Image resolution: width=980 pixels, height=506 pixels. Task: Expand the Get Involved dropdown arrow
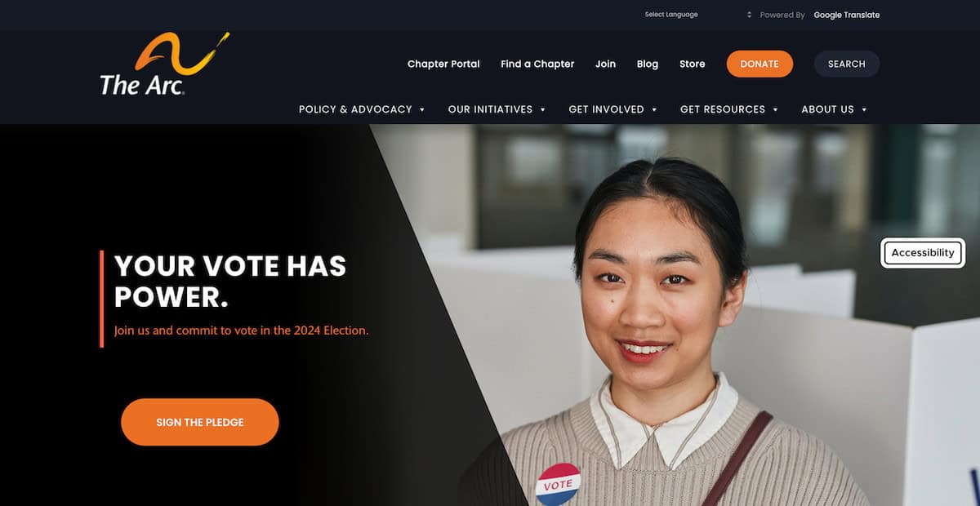click(654, 109)
